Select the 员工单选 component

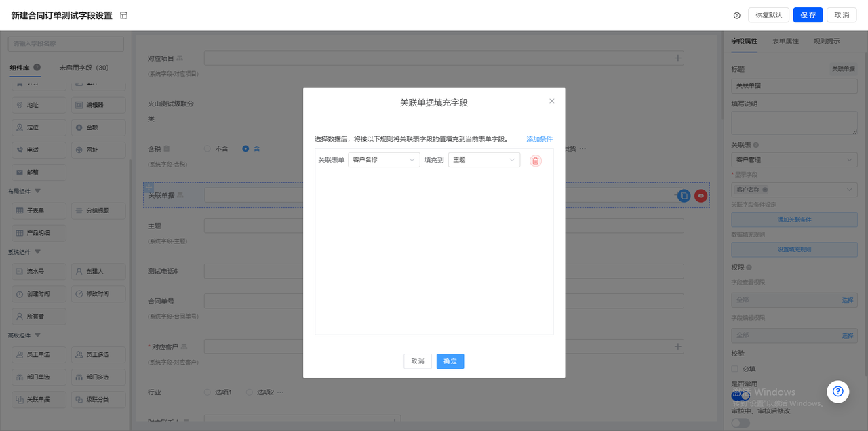[x=39, y=354]
